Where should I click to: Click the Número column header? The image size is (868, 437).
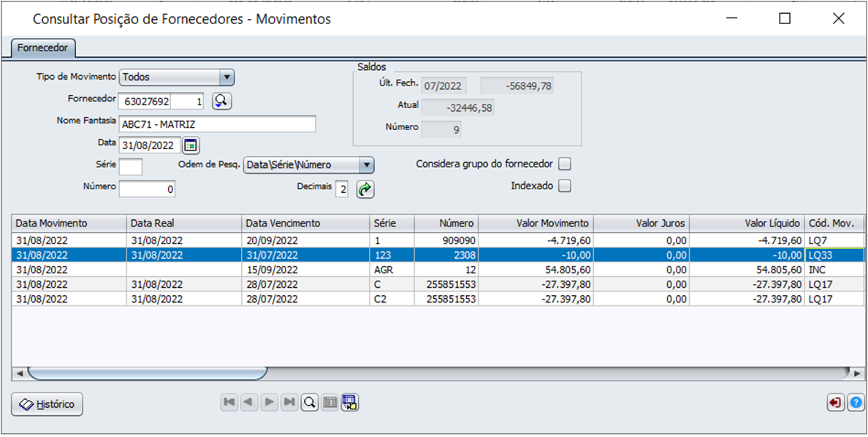(446, 223)
